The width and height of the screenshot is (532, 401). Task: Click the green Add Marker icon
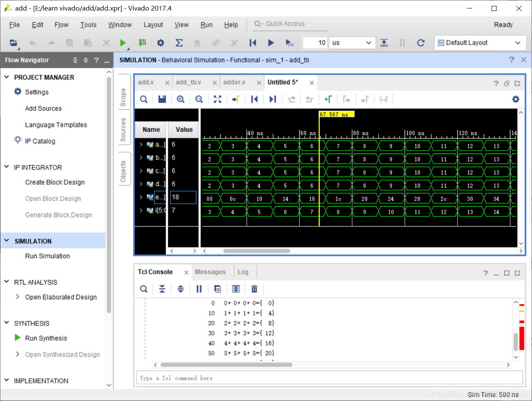[x=328, y=99]
